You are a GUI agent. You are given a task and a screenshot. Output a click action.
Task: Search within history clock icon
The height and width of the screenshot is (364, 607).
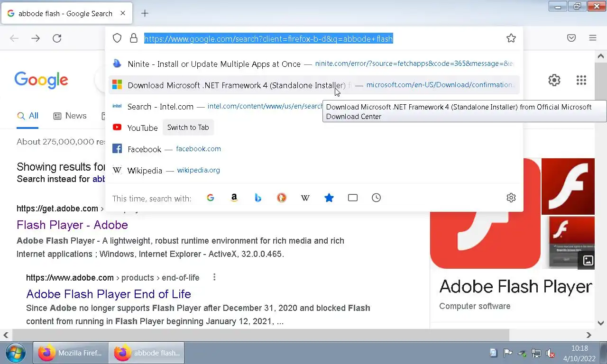coord(377,198)
